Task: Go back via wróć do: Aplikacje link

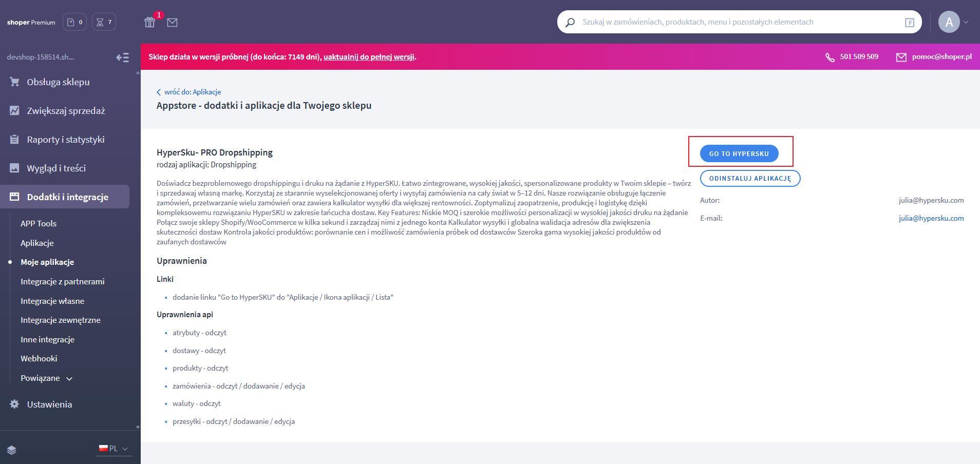Action: [x=189, y=92]
